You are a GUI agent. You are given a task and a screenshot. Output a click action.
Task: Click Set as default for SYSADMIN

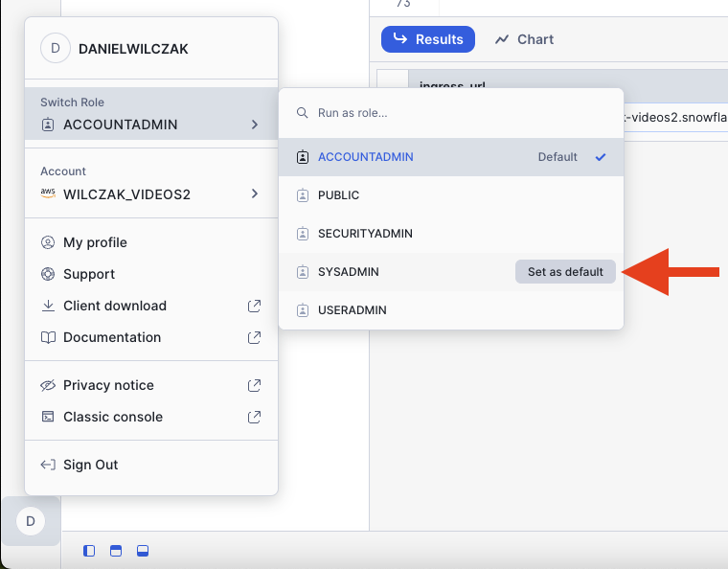click(565, 272)
